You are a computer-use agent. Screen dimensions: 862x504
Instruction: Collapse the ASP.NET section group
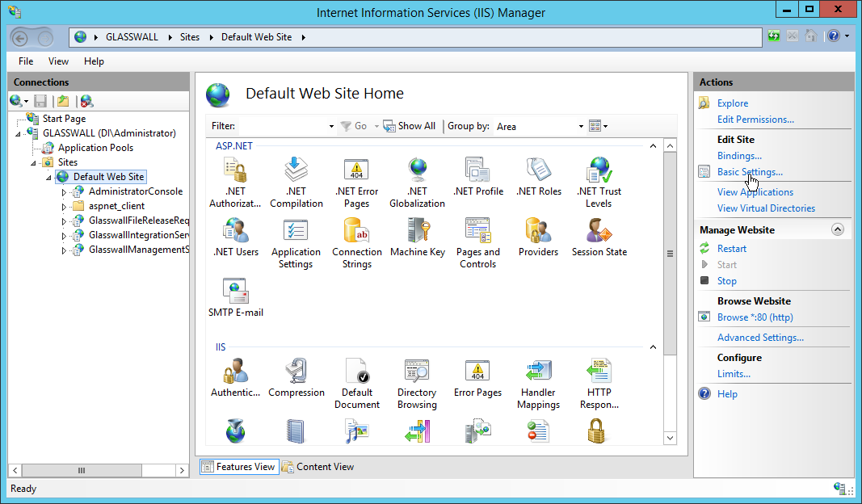653,146
